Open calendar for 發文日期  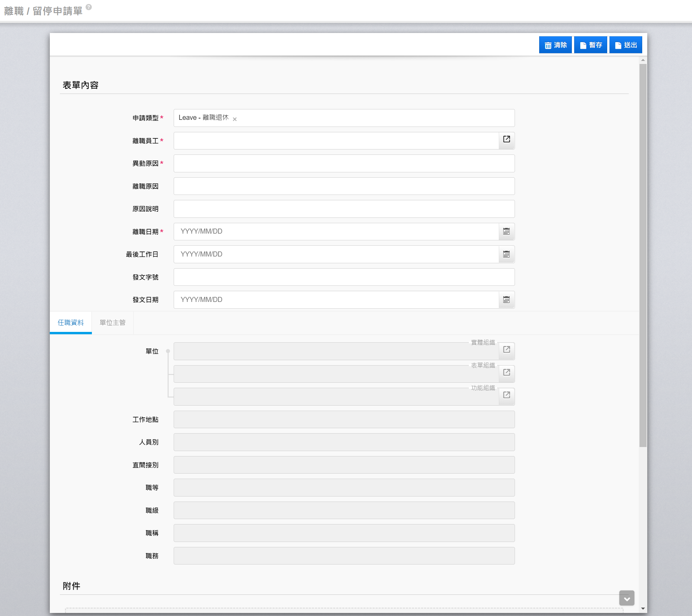tap(506, 300)
